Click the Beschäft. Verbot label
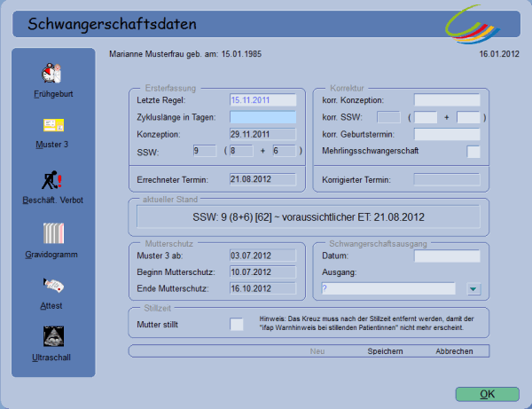Image resolution: width=532 pixels, height=409 pixels. click(52, 201)
